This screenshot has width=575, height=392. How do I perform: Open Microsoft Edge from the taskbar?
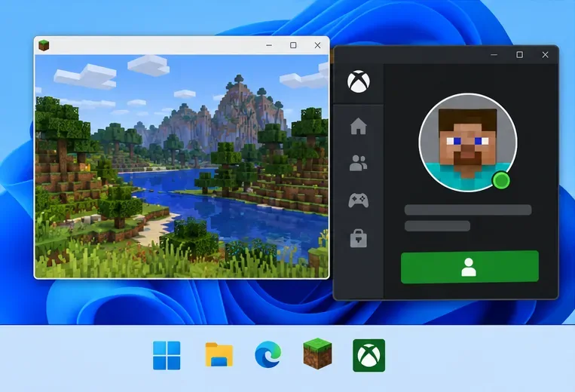click(268, 354)
